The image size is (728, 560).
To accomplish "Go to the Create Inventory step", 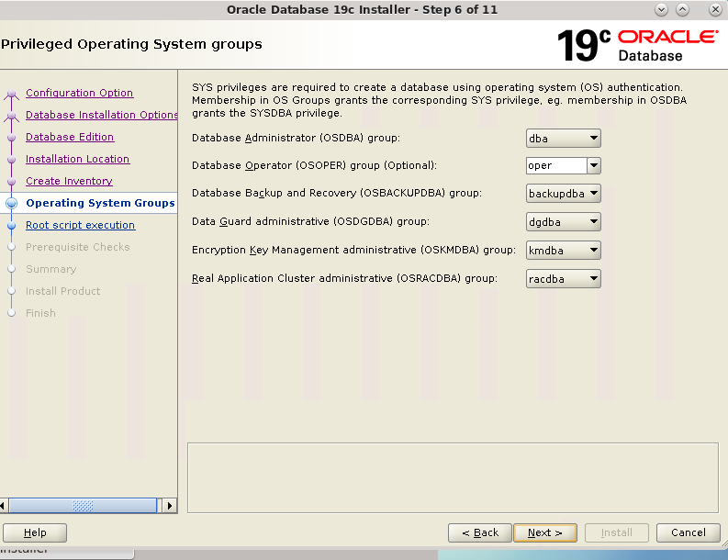I will 69,181.
